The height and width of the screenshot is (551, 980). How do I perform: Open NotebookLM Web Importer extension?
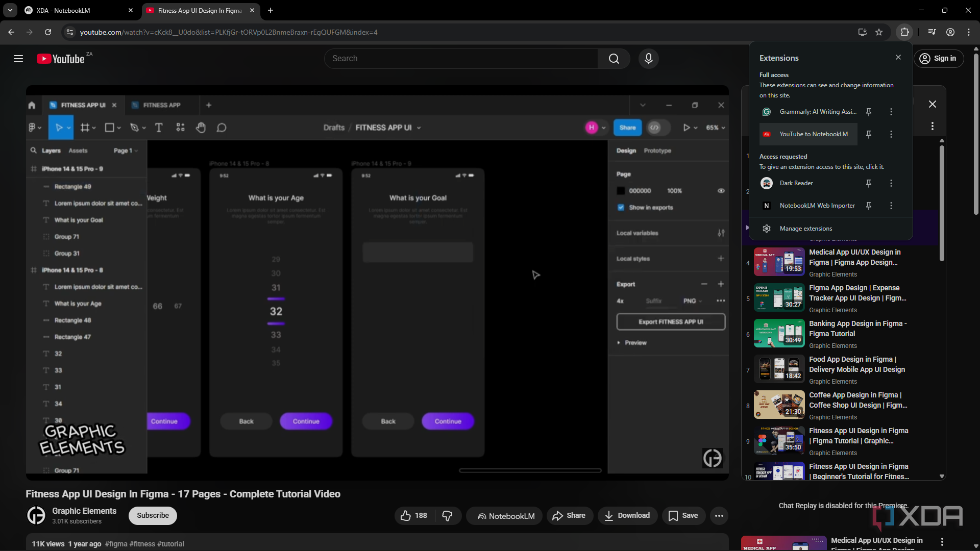(x=808, y=206)
